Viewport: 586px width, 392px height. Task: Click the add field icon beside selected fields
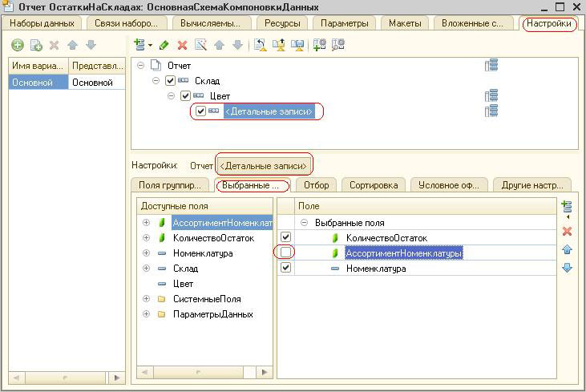pos(566,208)
